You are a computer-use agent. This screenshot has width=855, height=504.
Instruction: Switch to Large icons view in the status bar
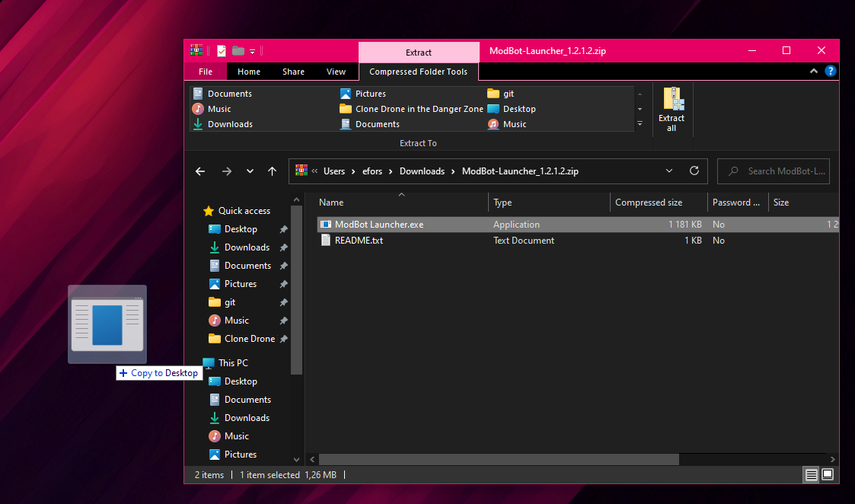[x=827, y=474]
